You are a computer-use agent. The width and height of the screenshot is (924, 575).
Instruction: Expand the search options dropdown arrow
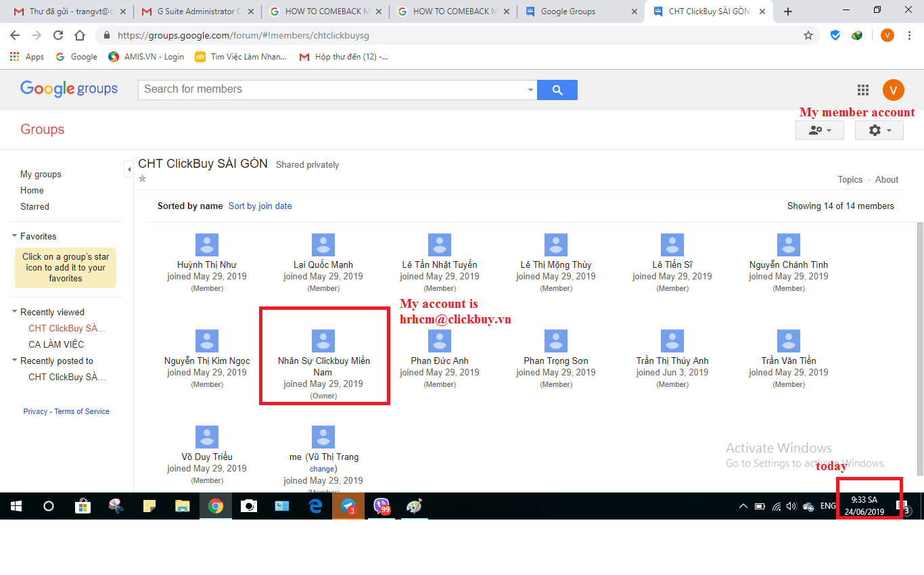[530, 90]
